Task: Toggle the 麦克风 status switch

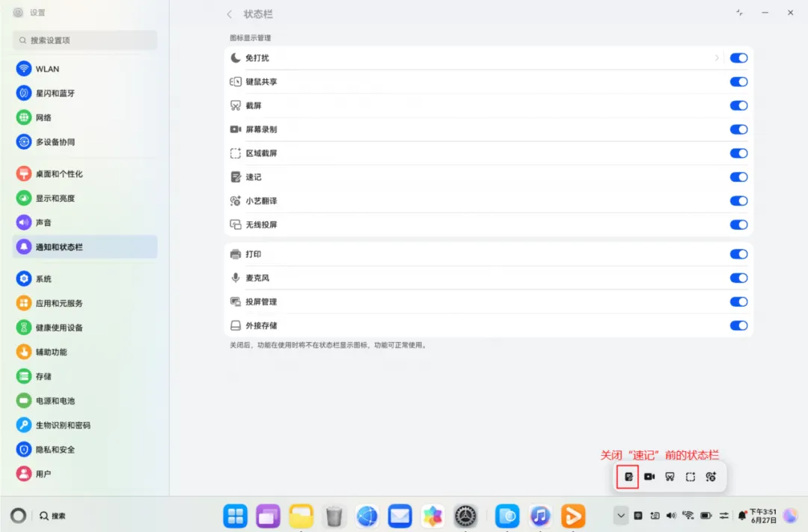Action: [738, 278]
